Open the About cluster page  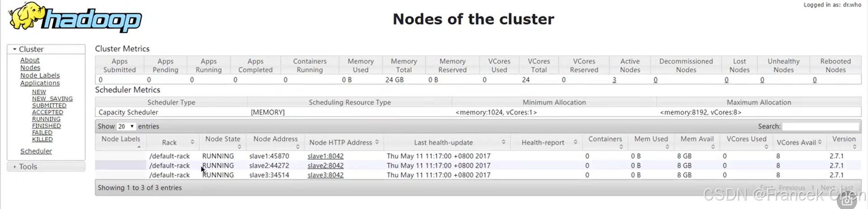(30, 60)
